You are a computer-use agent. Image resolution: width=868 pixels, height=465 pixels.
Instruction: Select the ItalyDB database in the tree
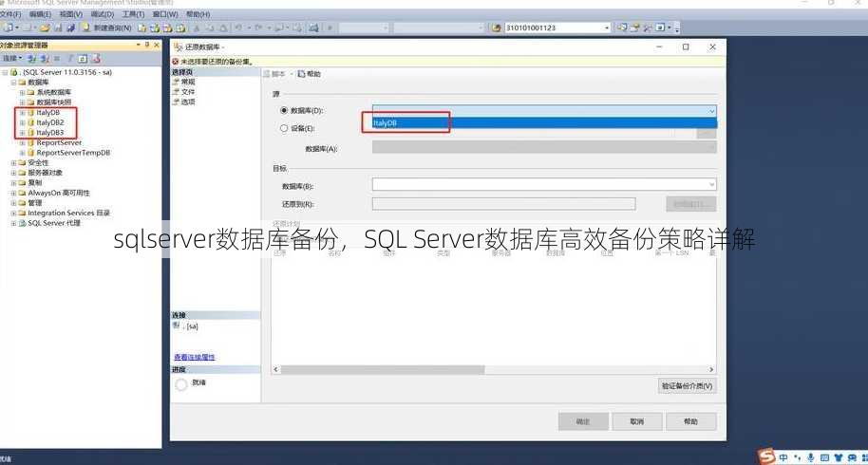[47, 112]
